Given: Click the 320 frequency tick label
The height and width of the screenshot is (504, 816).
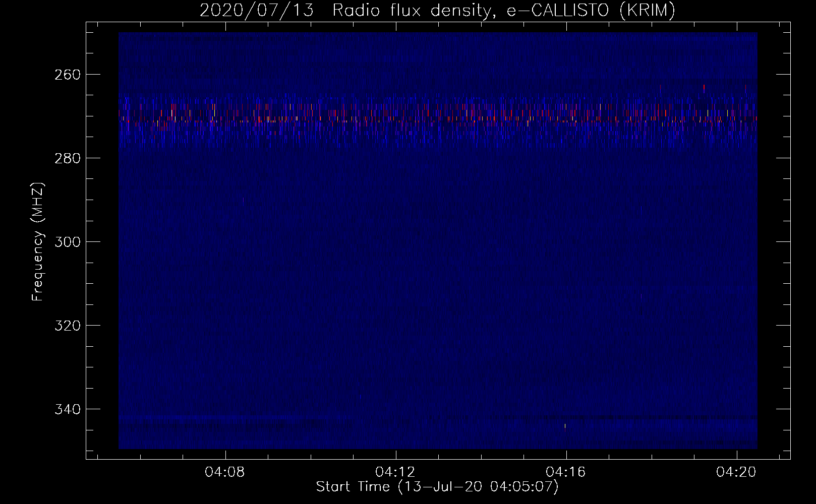Looking at the screenshot, I should (68, 326).
